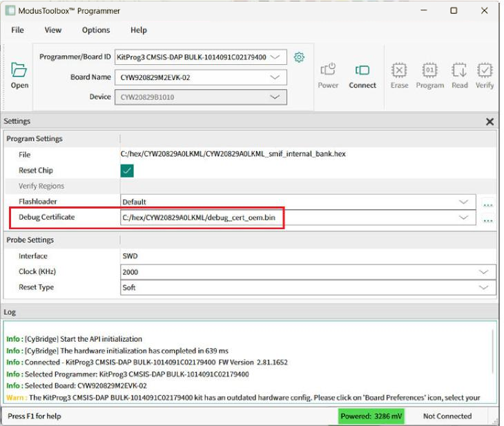Image resolution: width=504 pixels, height=426 pixels.
Task: Browse for Flashloader file with ellipsis button
Action: point(488,203)
